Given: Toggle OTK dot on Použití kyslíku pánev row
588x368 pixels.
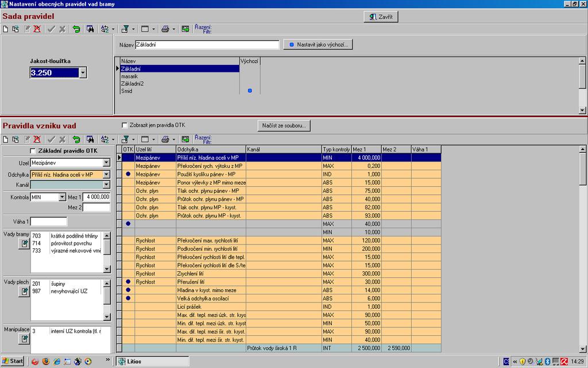Looking at the screenshot, I should point(128,174).
